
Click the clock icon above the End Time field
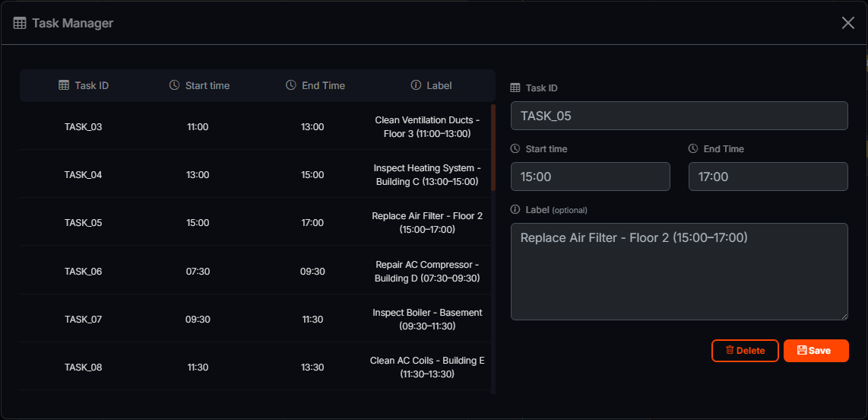tap(693, 149)
